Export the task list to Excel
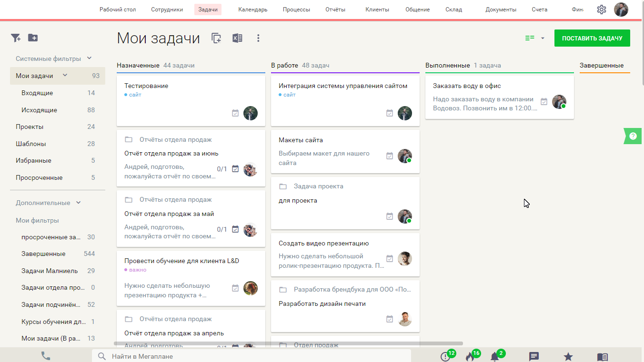Viewport: 644px width, 362px height. tap(237, 38)
